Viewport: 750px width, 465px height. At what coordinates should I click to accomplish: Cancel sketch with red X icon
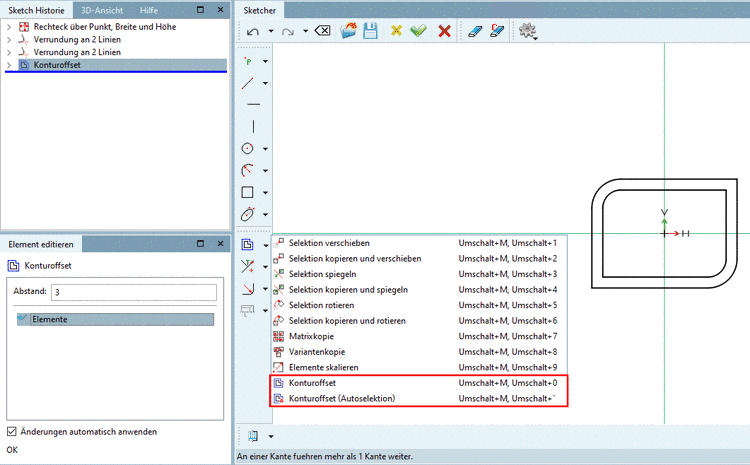tap(444, 31)
